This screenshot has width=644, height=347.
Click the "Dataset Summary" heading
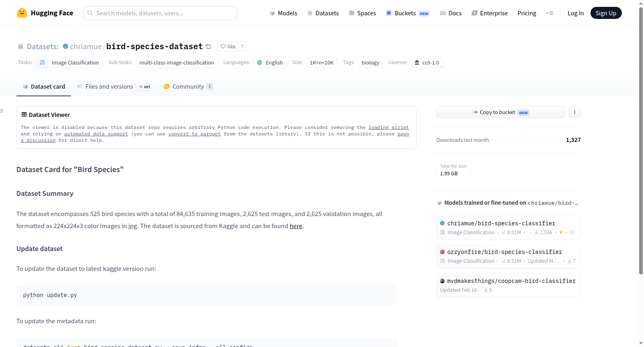tap(45, 193)
